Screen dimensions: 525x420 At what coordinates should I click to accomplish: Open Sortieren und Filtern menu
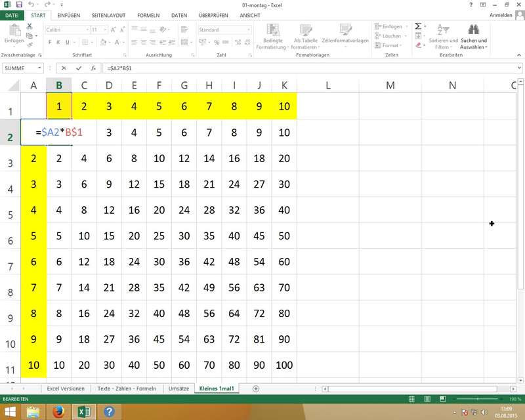click(x=443, y=37)
